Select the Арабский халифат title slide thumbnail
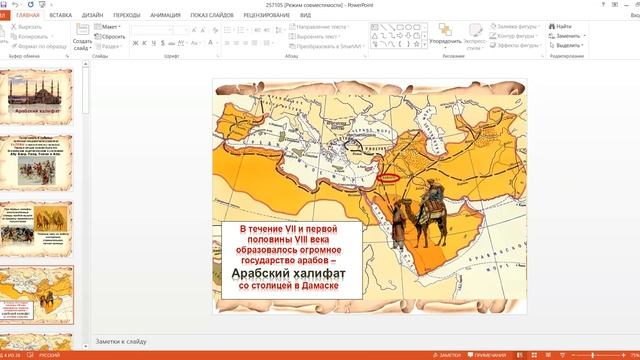 (36, 97)
